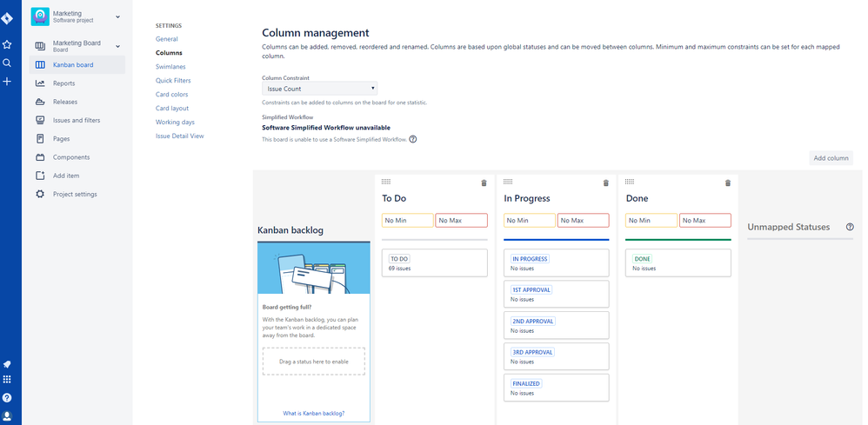This screenshot has width=868, height=425.
Task: Open the What is Kanban backlog link
Action: 313,413
